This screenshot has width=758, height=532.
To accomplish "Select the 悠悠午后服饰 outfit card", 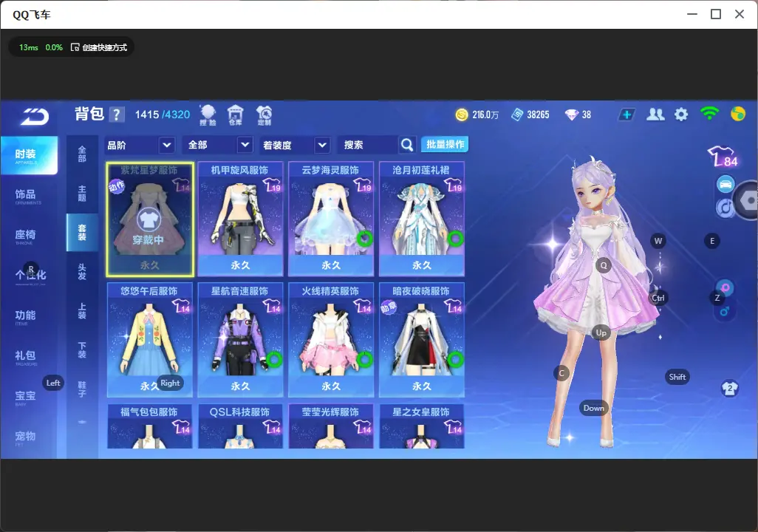I will pos(150,340).
